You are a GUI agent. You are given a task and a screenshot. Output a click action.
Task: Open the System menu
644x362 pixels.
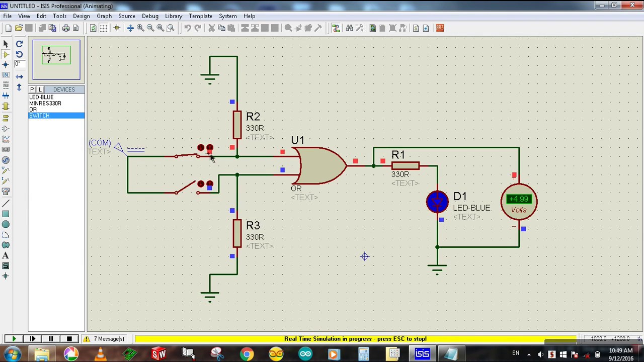click(x=227, y=16)
